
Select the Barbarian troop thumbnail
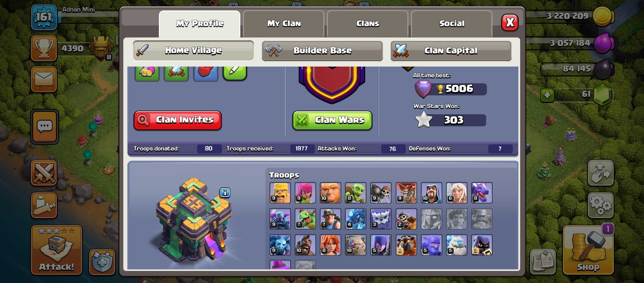(280, 193)
